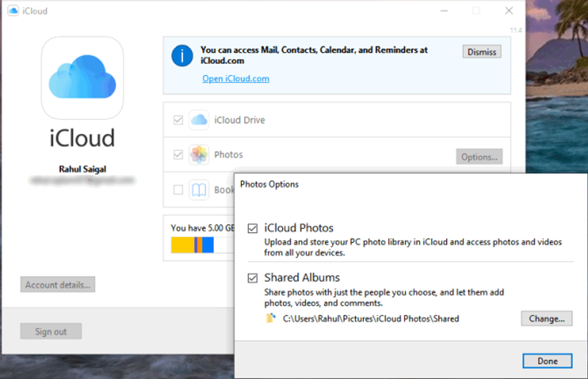Disable the iCloud Photos option checkbox
This screenshot has height=379, width=588.
(x=253, y=228)
